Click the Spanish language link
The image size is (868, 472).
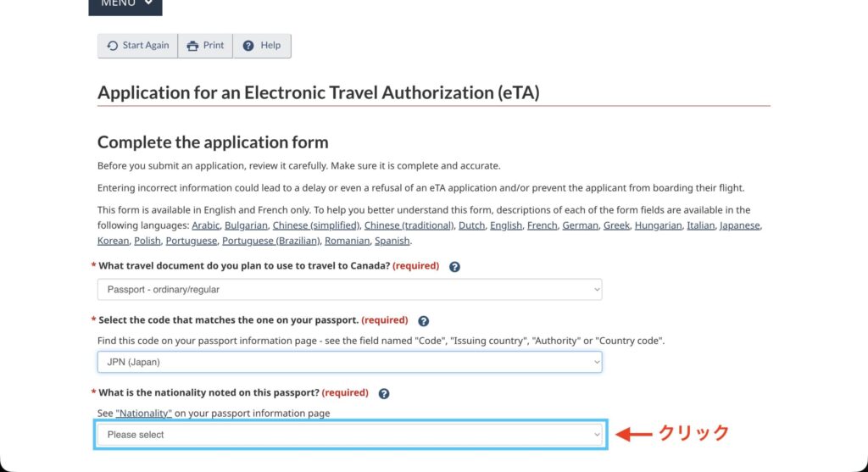[x=392, y=241]
